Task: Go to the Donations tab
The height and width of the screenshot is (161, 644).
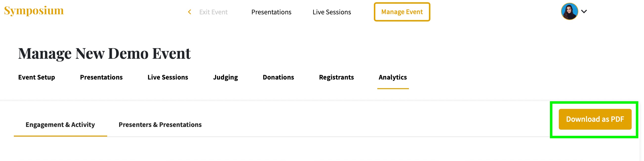Action: pos(278,77)
